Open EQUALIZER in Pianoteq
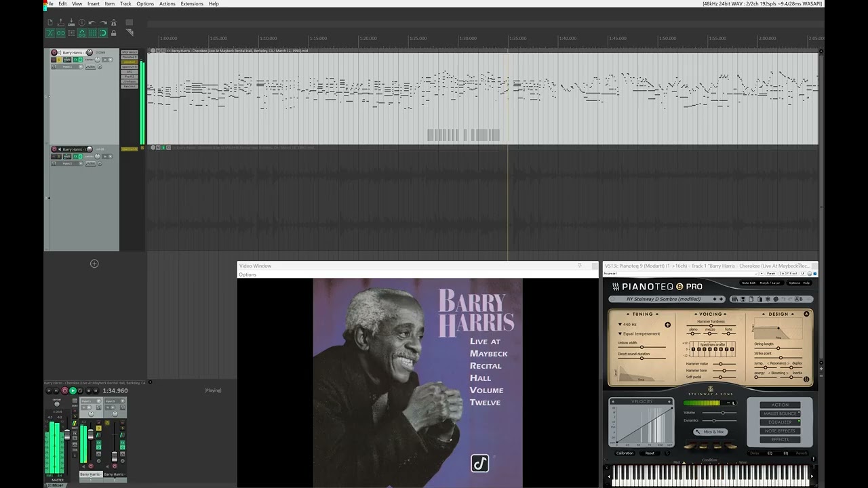This screenshot has width=868, height=488. tap(780, 422)
